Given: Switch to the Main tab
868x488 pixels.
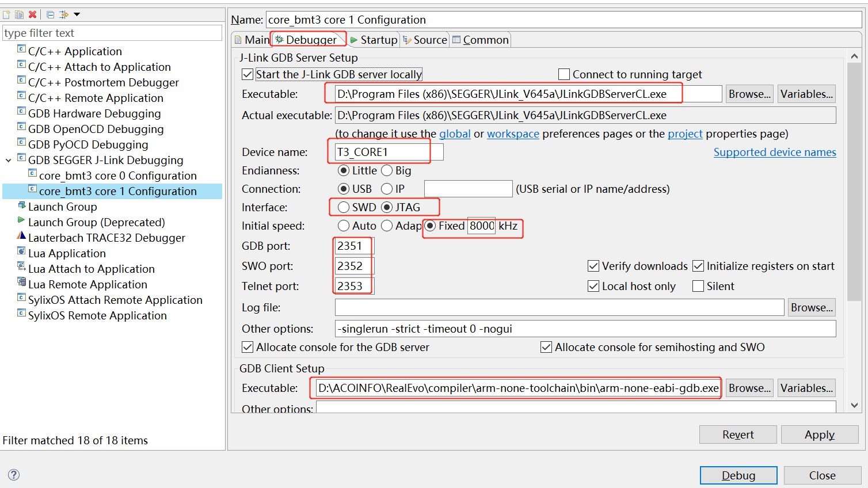Looking at the screenshot, I should tap(252, 40).
